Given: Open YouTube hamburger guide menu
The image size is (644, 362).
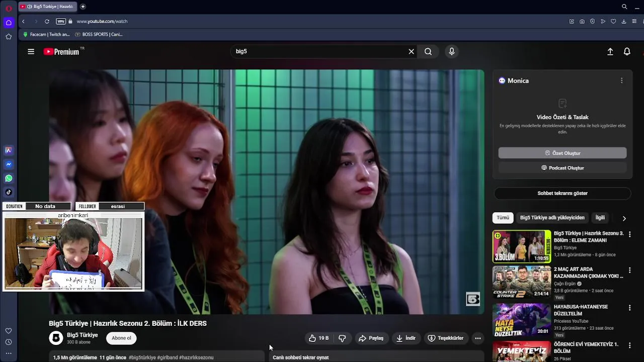Looking at the screenshot, I should 31,51.
